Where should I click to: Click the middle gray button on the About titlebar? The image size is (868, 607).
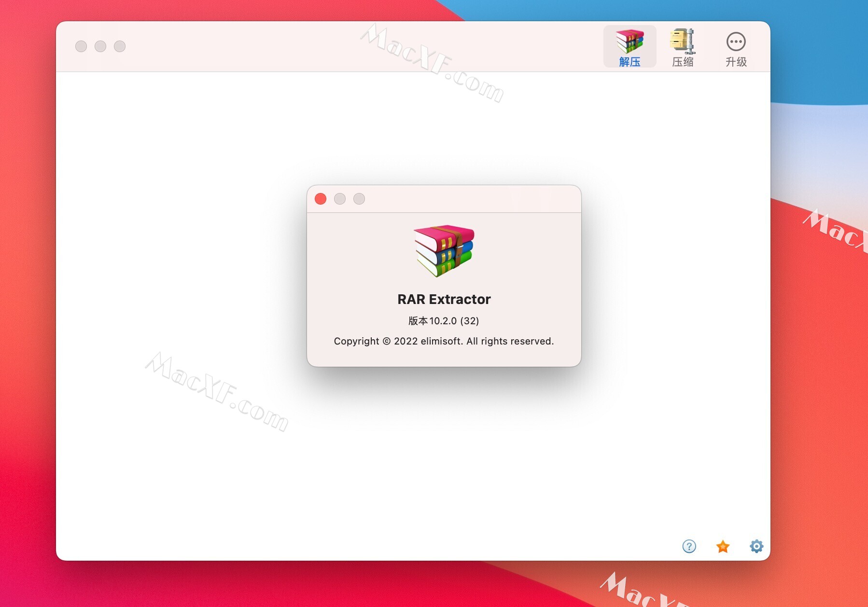point(340,199)
